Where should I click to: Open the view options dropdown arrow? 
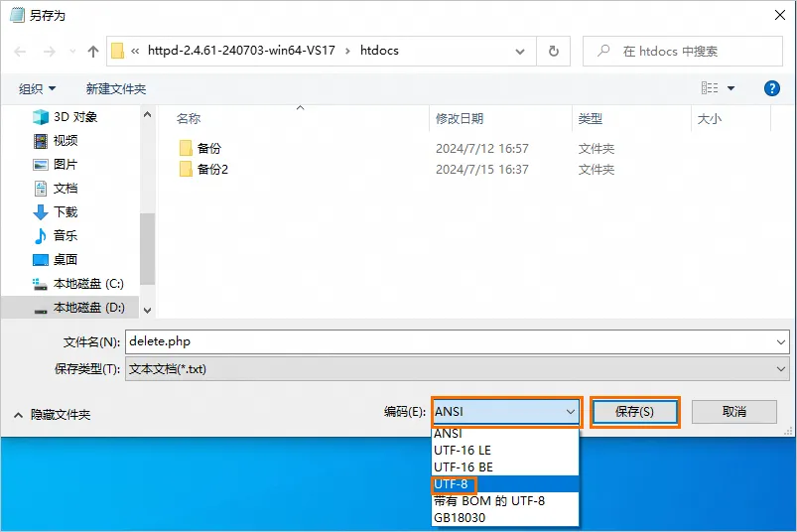pyautogui.click(x=731, y=88)
